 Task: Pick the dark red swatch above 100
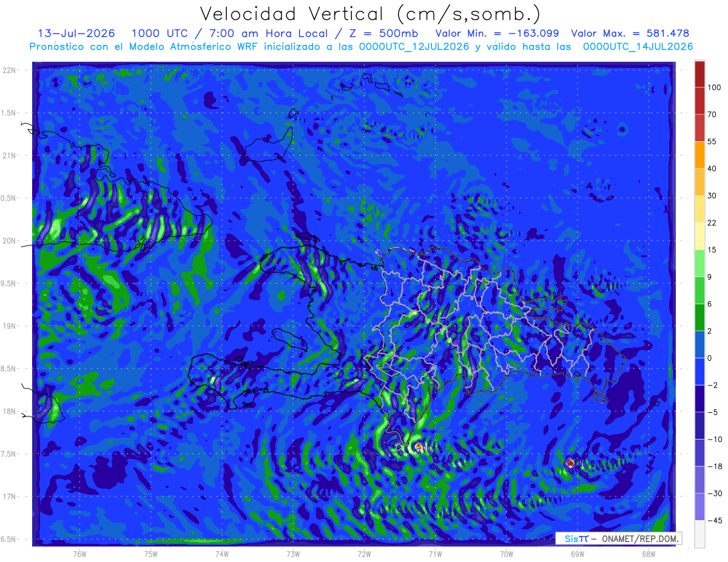[x=699, y=74]
